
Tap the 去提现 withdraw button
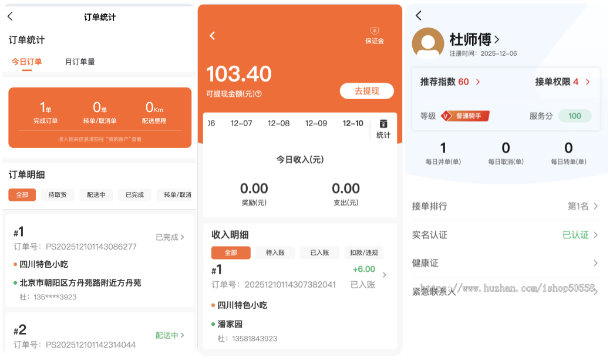click(366, 90)
